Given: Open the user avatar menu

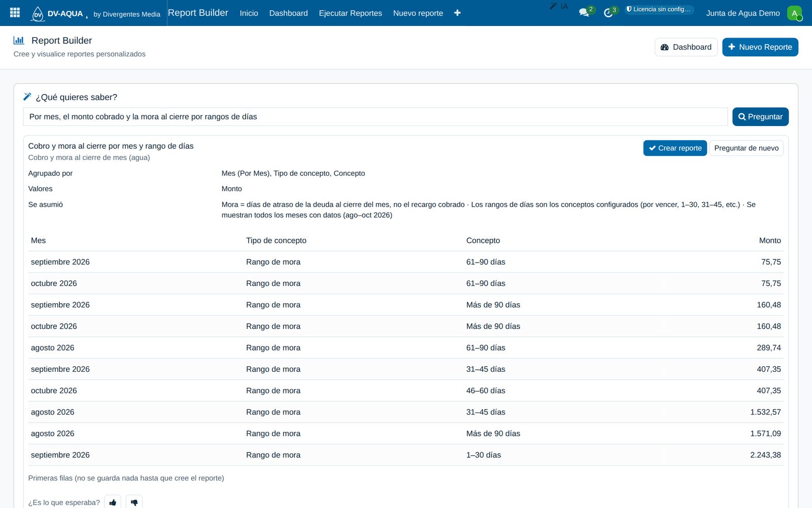Looking at the screenshot, I should [x=795, y=13].
